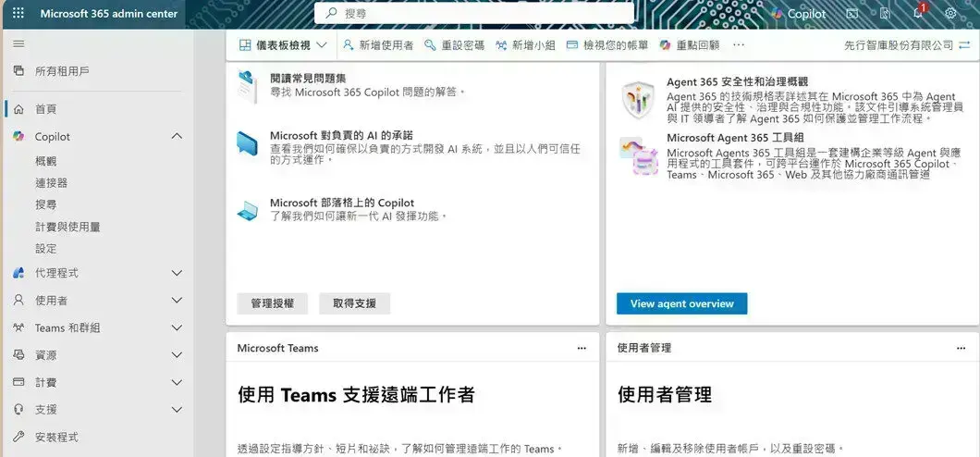Click 檢視您的帳單 in the toolbar
Image resolution: width=980 pixels, height=457 pixels.
(607, 45)
